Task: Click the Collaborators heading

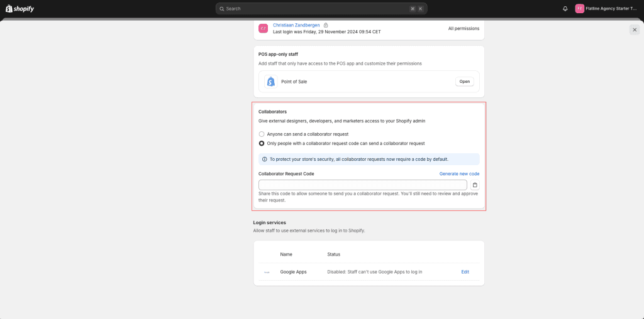Action: tap(272, 112)
